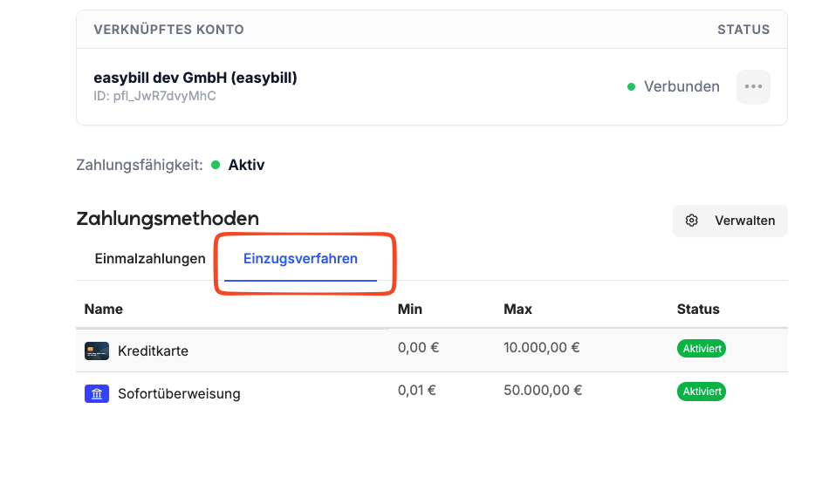Image resolution: width=822 pixels, height=504 pixels.
Task: Click the 50.000,00 € maximum value
Action: (x=543, y=391)
